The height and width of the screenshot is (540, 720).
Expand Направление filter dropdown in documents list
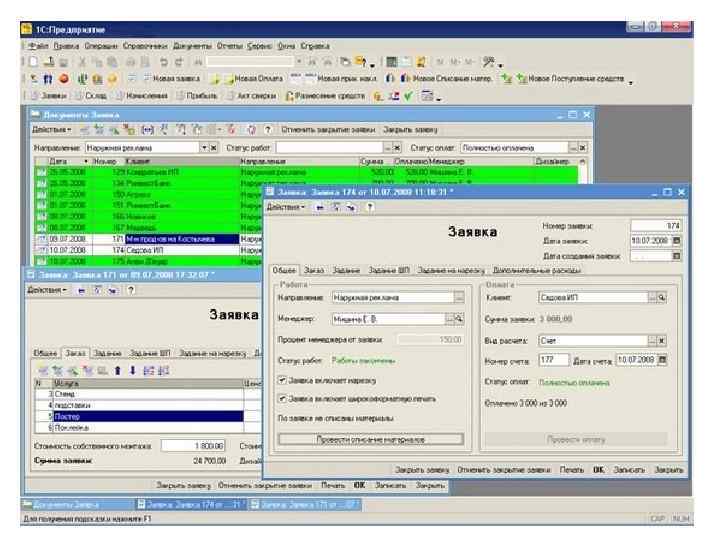[x=204, y=148]
